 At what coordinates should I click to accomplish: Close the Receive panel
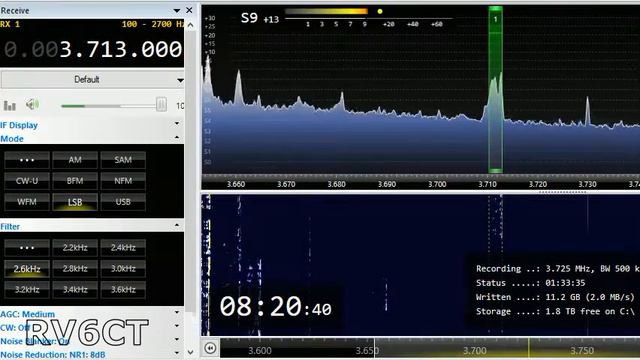pos(189,10)
